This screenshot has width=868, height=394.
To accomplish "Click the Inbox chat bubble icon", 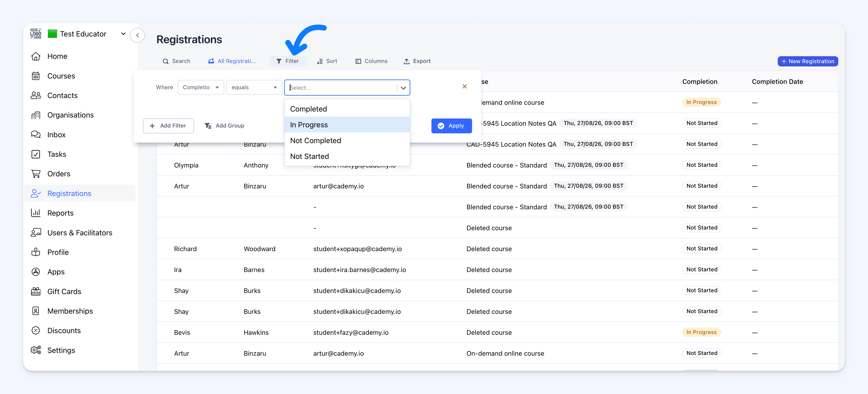I will pos(36,135).
